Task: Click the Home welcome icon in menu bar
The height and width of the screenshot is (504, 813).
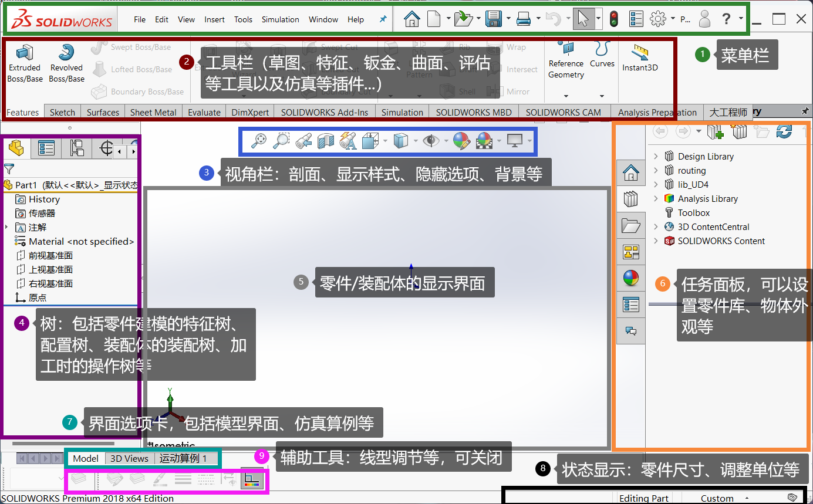Action: [412, 19]
